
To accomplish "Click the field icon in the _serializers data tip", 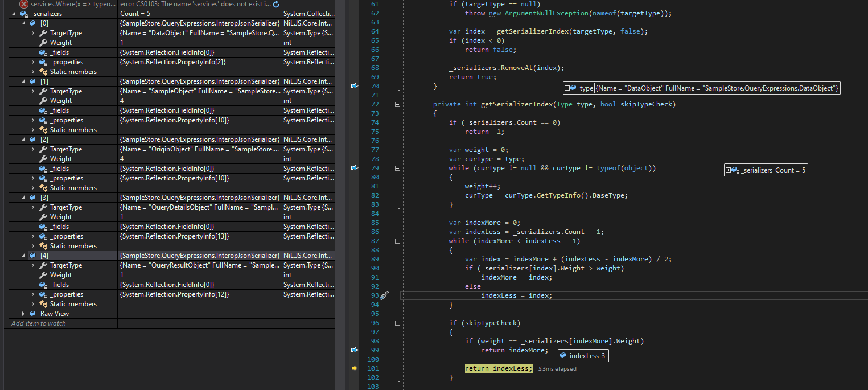I will (x=735, y=170).
